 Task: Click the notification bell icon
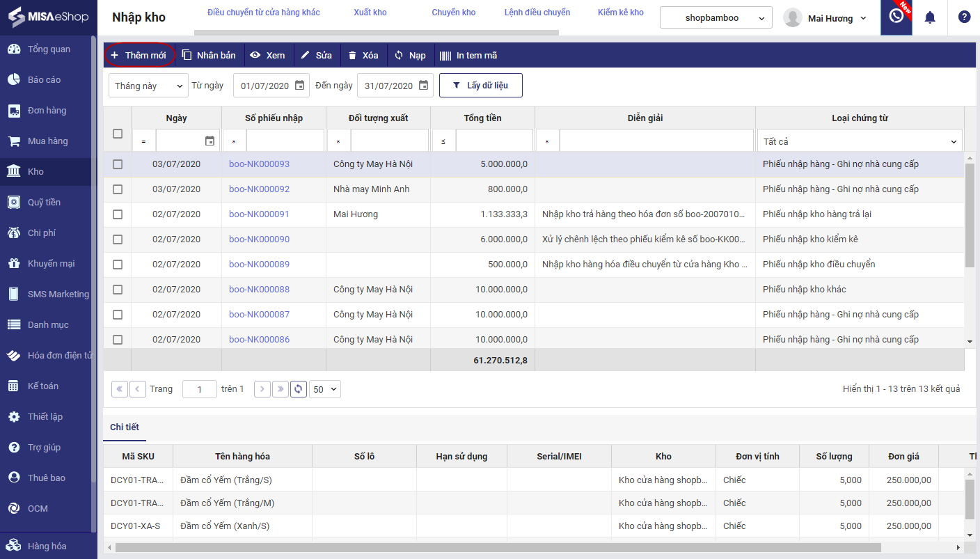click(930, 17)
